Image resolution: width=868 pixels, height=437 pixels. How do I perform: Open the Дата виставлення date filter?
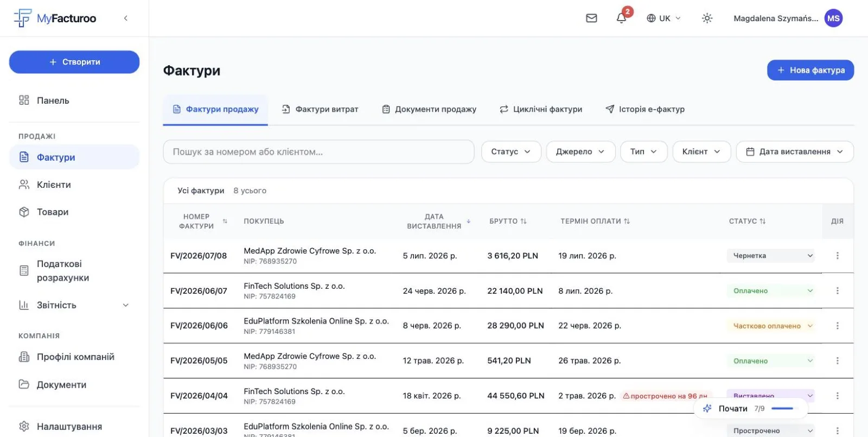tap(795, 152)
